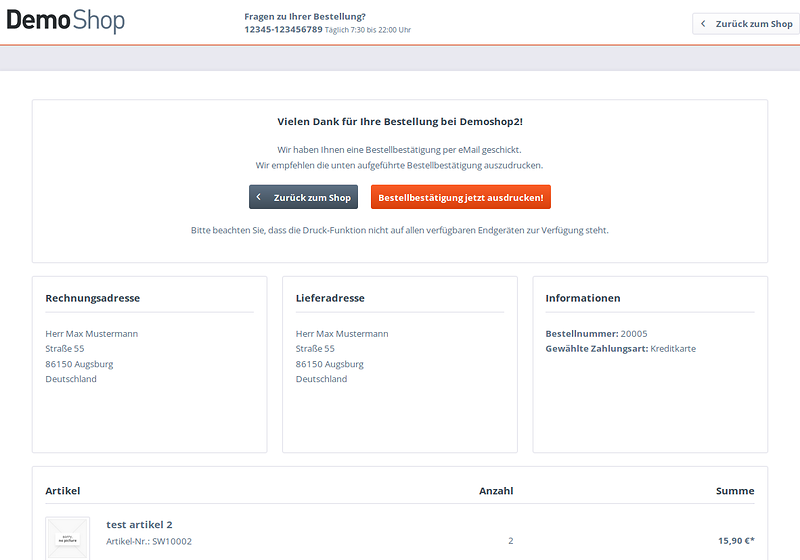Click the Artikel-Nr. SW10002 text

[149, 542]
